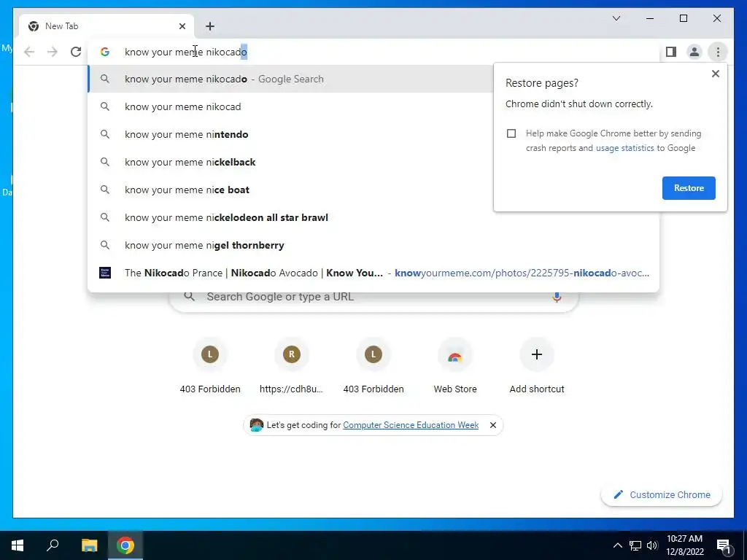Viewport: 747px width, 560px height.
Task: Click the Customize Chrome button
Action: pos(662,495)
